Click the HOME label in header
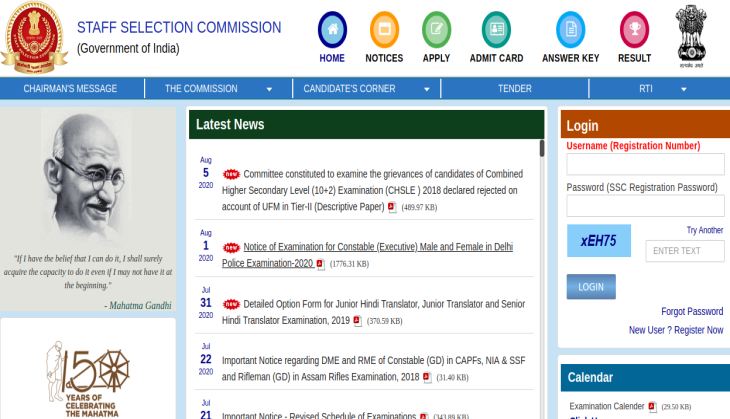730x419 pixels. [x=332, y=58]
